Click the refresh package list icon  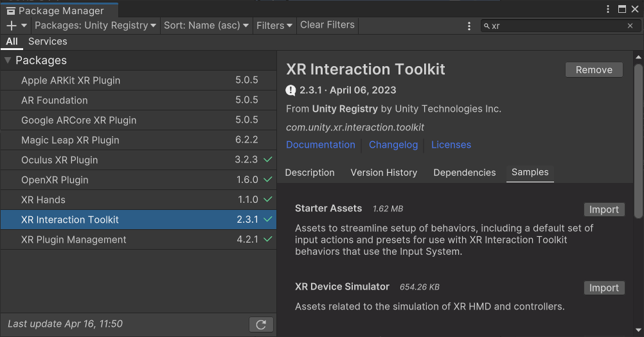pos(261,325)
